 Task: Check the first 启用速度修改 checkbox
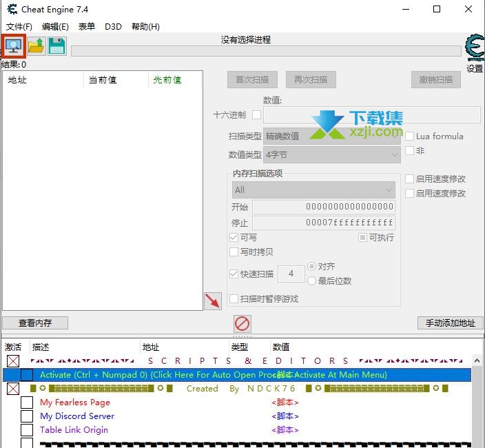[x=409, y=179]
